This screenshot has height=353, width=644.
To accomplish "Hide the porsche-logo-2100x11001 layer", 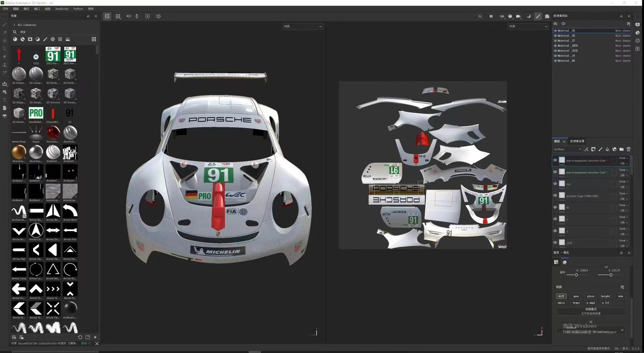I will [x=555, y=195].
